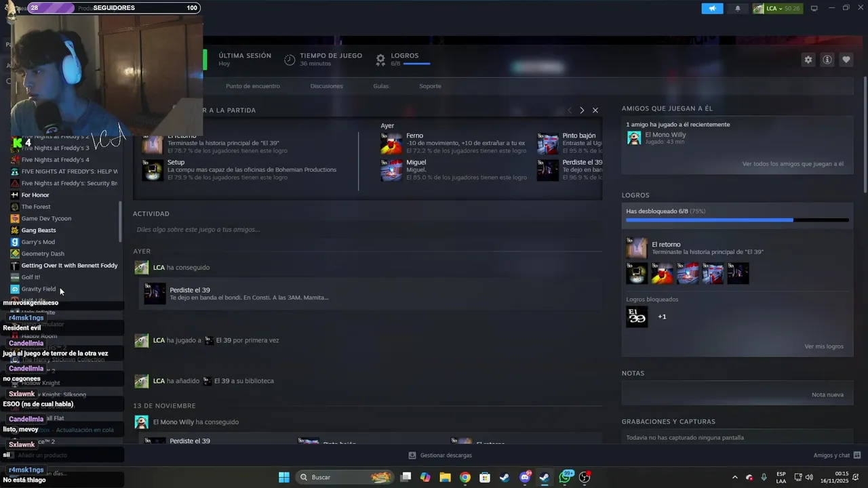Expand the LCA account dropdown
Image resolution: width=868 pixels, height=488 pixels.
point(777,8)
